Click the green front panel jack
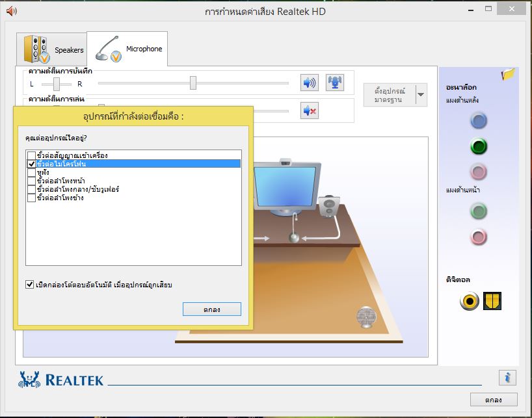Screen dimensions: 532x418 479,211
